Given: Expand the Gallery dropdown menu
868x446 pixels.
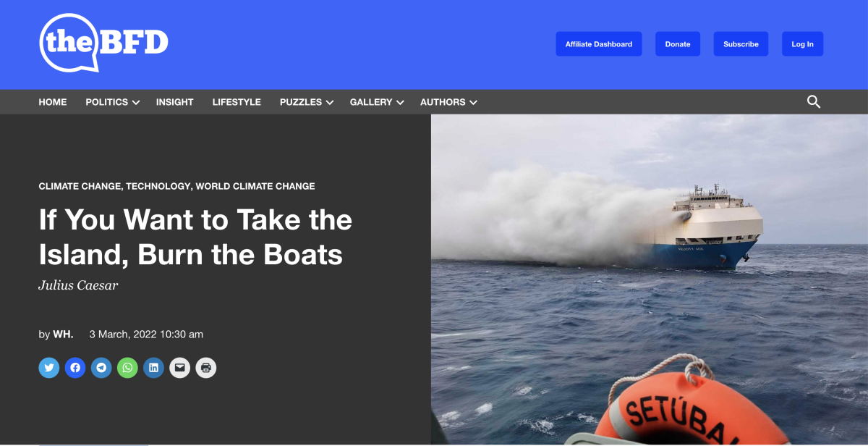Looking at the screenshot, I should [377, 102].
